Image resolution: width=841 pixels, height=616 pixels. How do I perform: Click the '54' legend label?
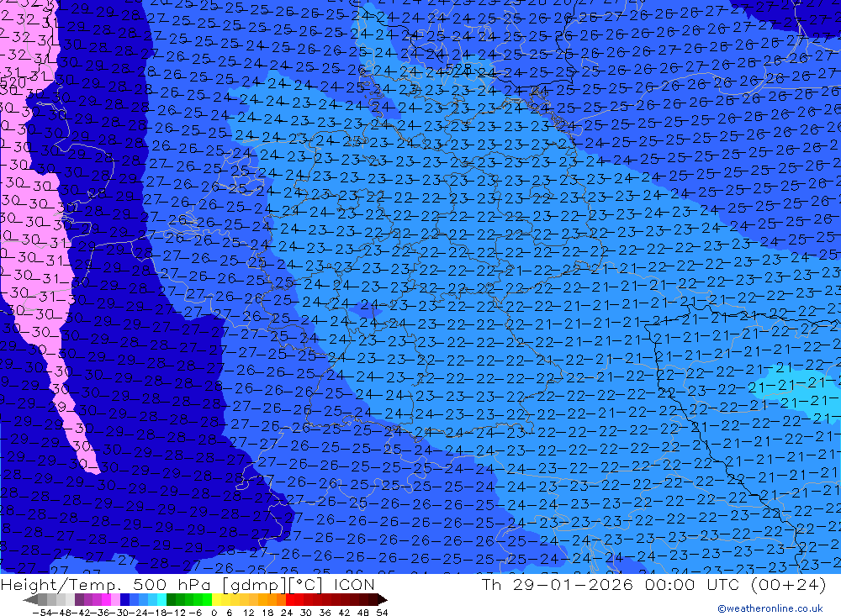point(382,613)
